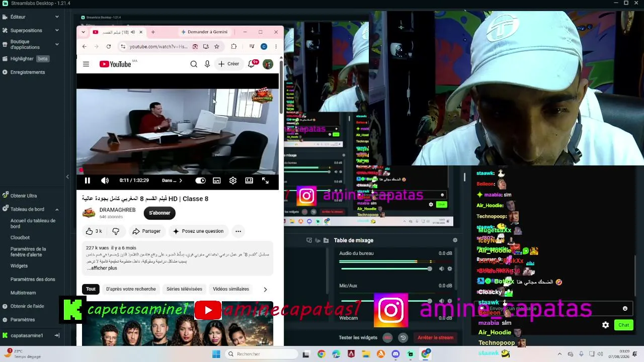Screen dimensions: 644x362
Task: Open YouTube player settings gear
Action: coord(233,180)
